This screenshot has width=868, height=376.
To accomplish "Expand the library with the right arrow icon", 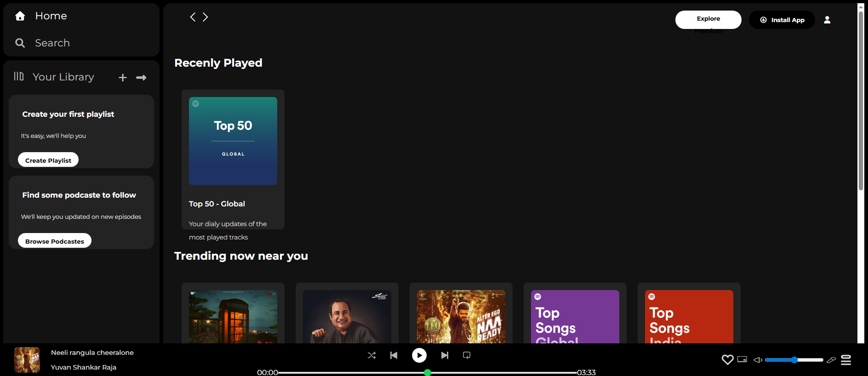I will 141,78.
